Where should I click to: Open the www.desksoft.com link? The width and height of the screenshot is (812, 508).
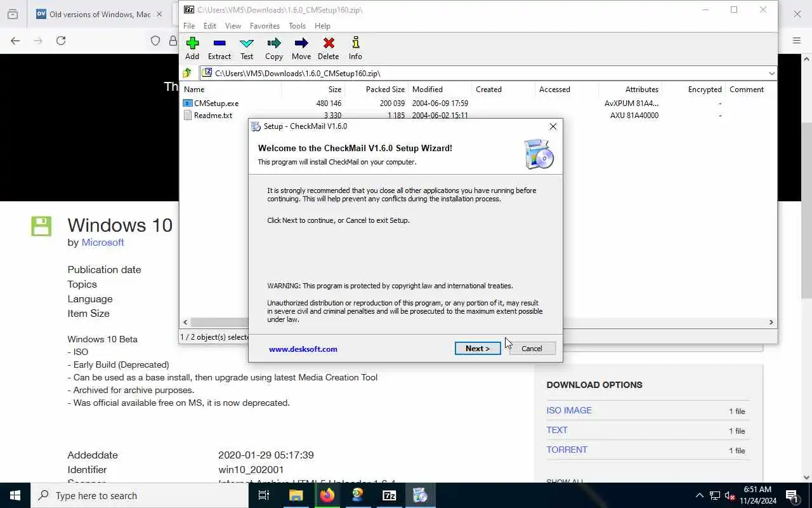coord(303,349)
